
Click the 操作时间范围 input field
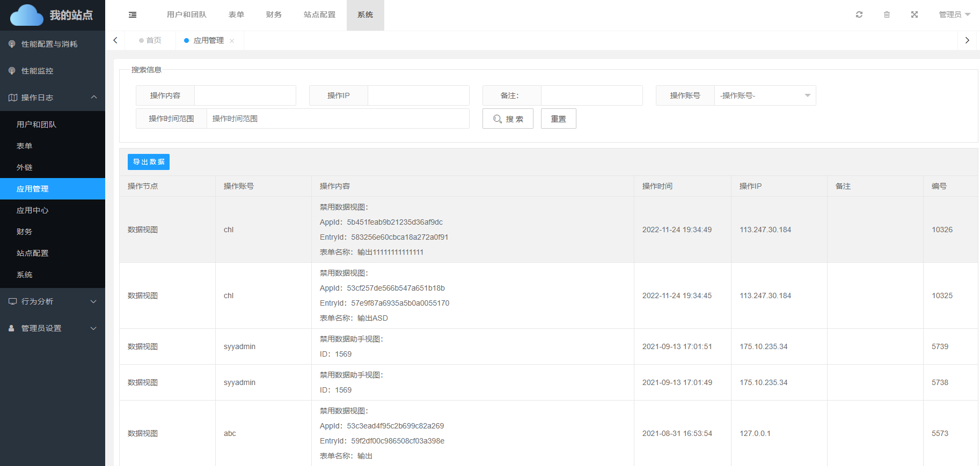pyautogui.click(x=338, y=119)
